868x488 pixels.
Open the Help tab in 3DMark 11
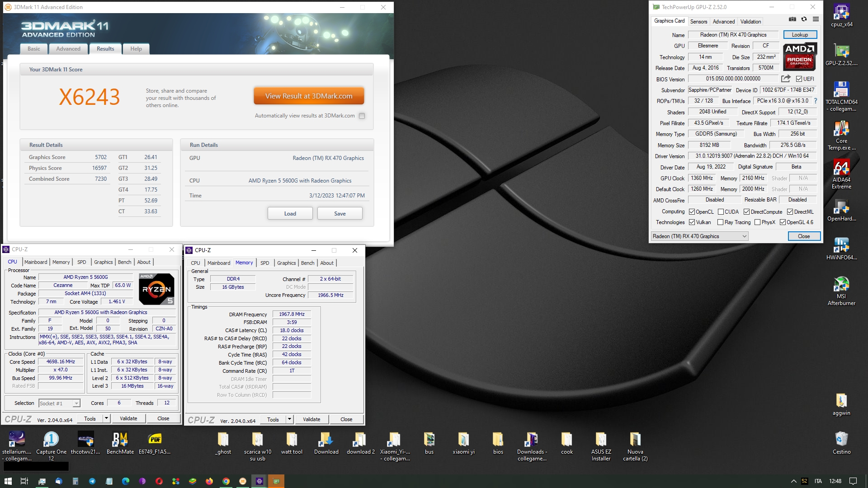click(136, 49)
